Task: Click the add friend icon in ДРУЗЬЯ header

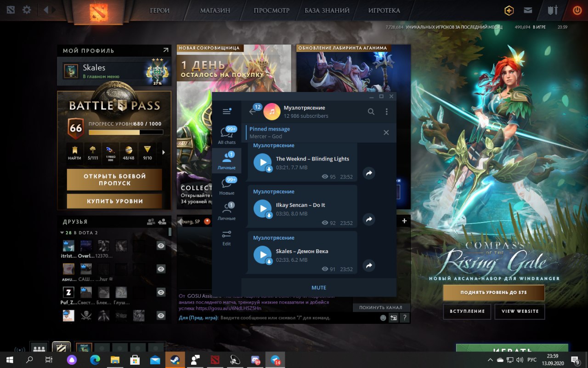Action: (162, 221)
